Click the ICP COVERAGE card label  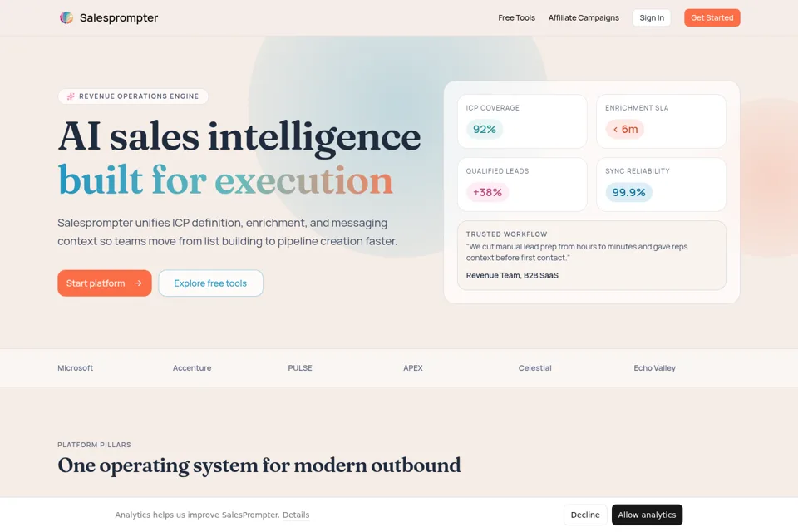click(493, 108)
